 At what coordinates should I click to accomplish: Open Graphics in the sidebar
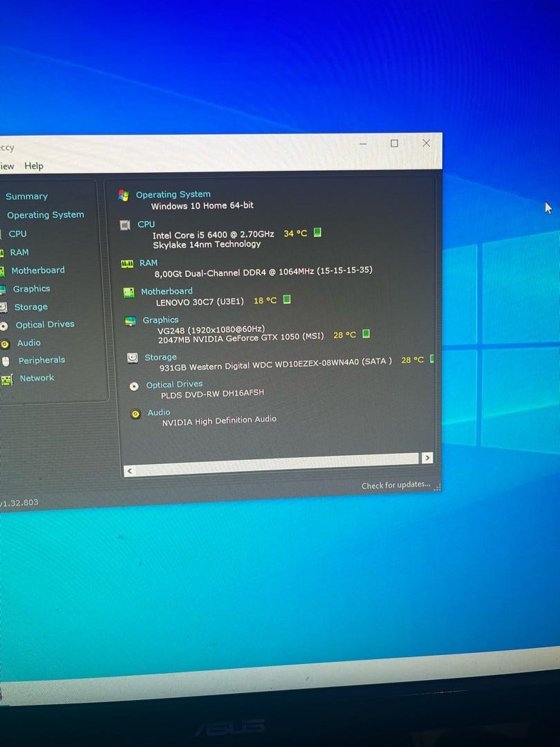(x=31, y=288)
